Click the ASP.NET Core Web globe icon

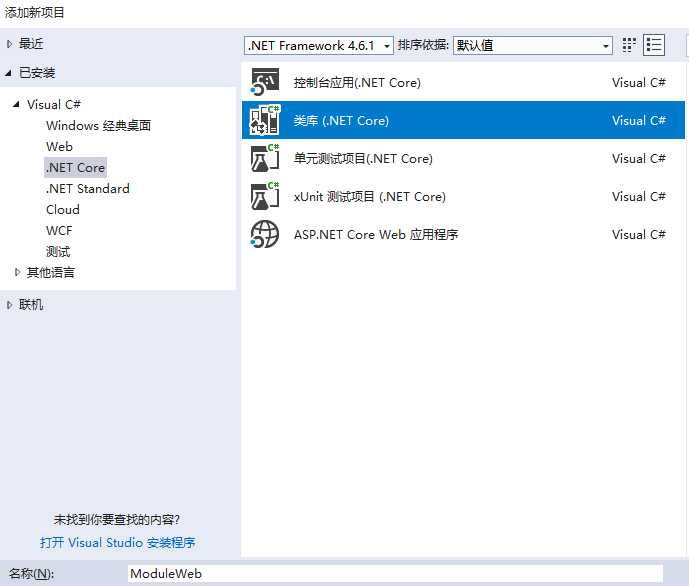tap(265, 234)
